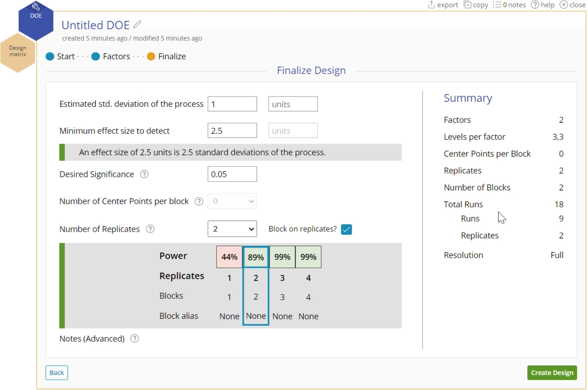Show help for Number of Replicates
The height and width of the screenshot is (390, 588).
click(150, 229)
